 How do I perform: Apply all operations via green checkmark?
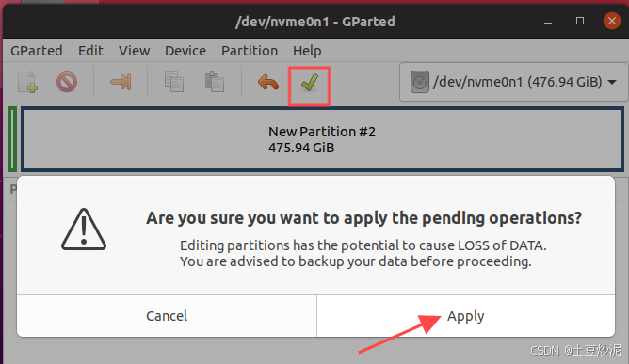(309, 83)
